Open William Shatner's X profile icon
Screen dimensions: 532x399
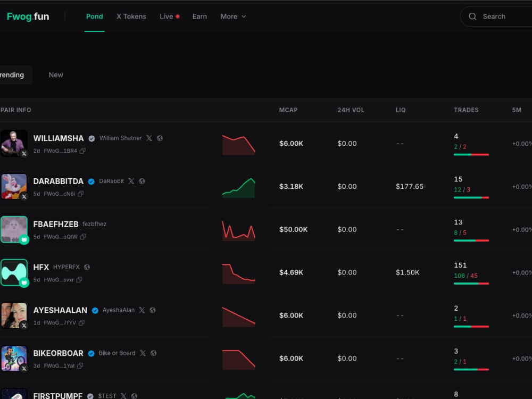click(x=149, y=138)
